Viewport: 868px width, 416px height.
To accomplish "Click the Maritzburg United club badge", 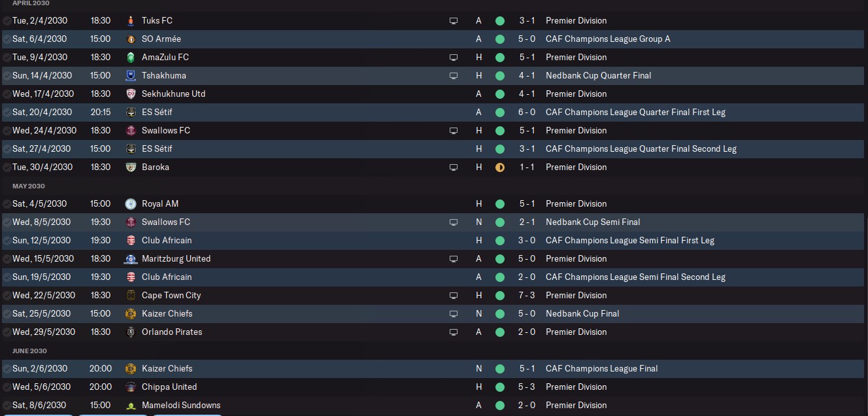I will pos(131,258).
